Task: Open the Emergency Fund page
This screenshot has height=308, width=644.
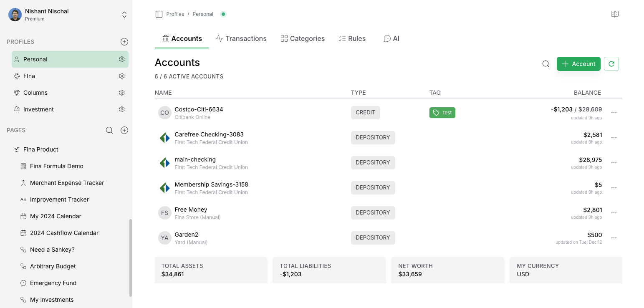Action: tap(53, 283)
